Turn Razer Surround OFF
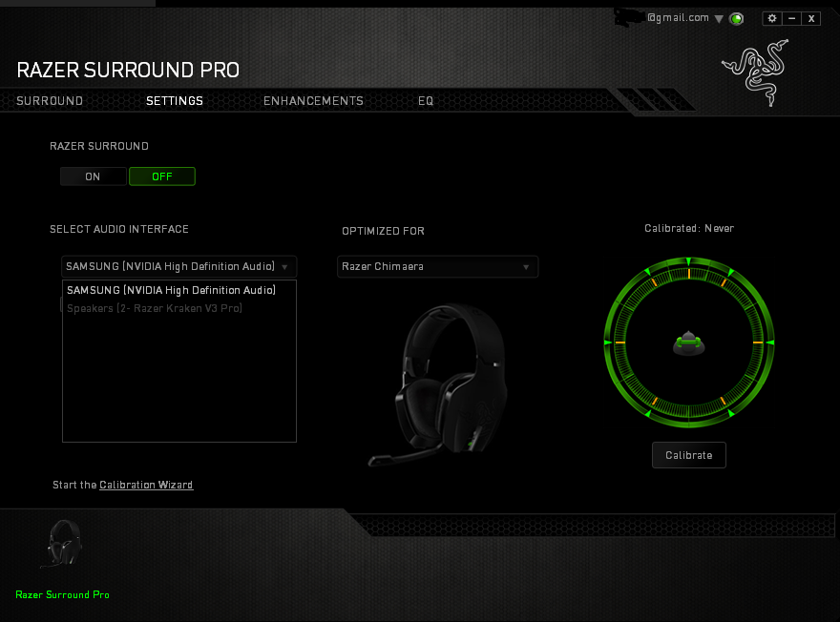Image resolution: width=840 pixels, height=622 pixels. [162, 176]
